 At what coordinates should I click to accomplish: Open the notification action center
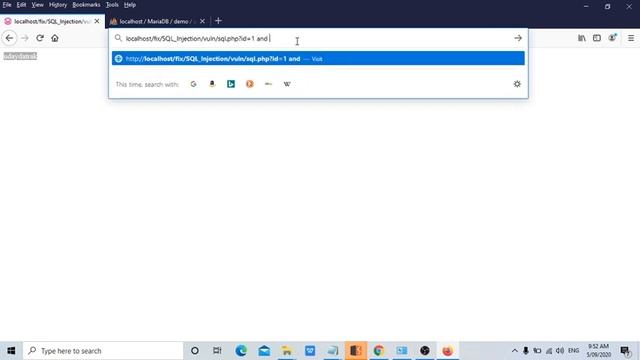pos(625,351)
